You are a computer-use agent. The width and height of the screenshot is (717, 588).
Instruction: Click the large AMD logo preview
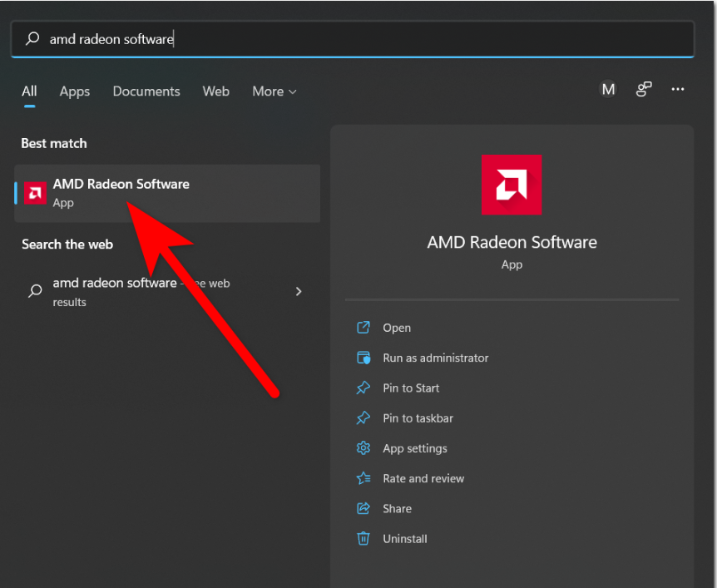[x=511, y=185]
